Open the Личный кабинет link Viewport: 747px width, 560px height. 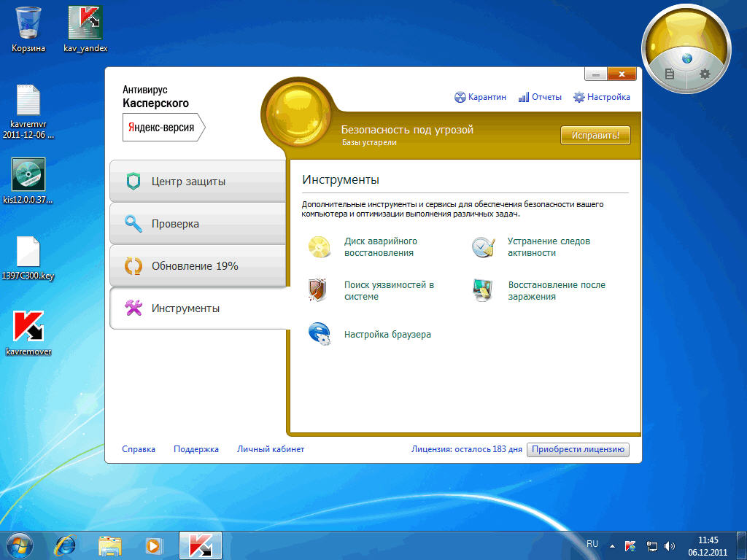(x=271, y=449)
